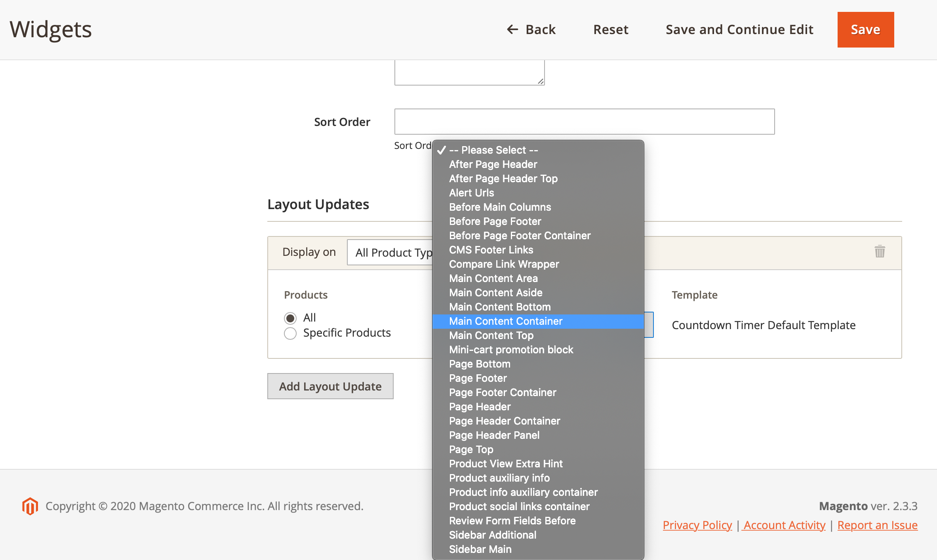Choose Product social links container option
937x560 pixels.
pyautogui.click(x=538, y=507)
